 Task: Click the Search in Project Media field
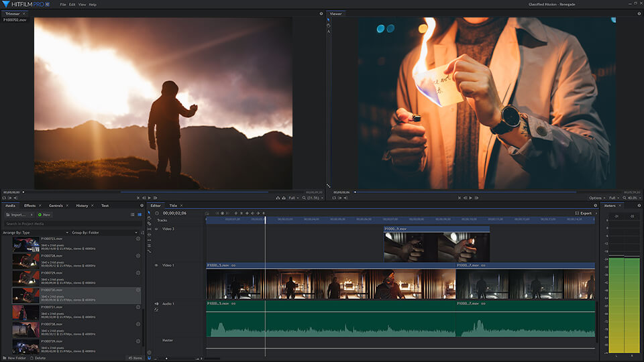coord(72,224)
